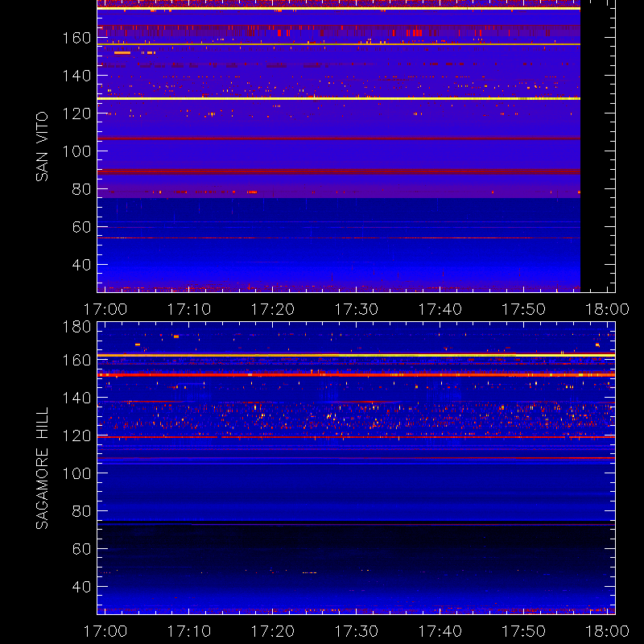The height and width of the screenshot is (644, 644).
Task: Click the short orange burst near 152 in San Vito
Action: [122, 52]
